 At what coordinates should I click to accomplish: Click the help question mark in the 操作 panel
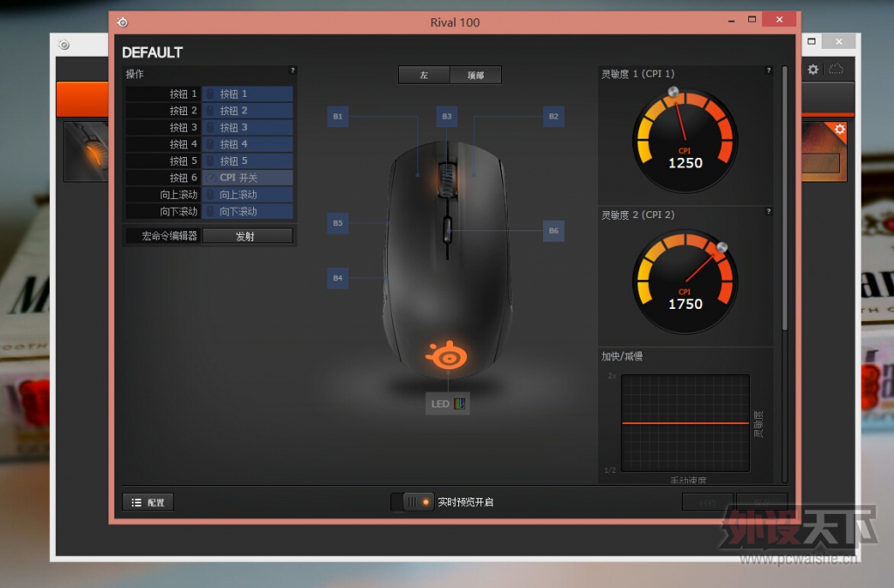click(x=292, y=71)
